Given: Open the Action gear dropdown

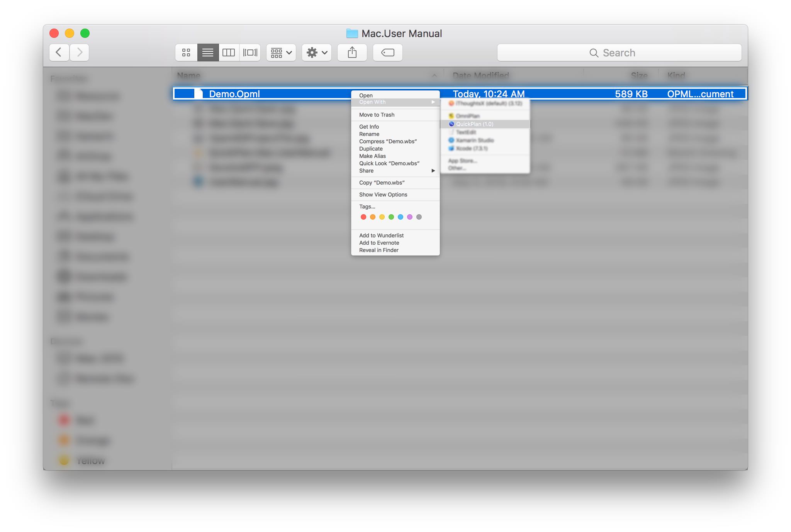Looking at the screenshot, I should coord(316,53).
